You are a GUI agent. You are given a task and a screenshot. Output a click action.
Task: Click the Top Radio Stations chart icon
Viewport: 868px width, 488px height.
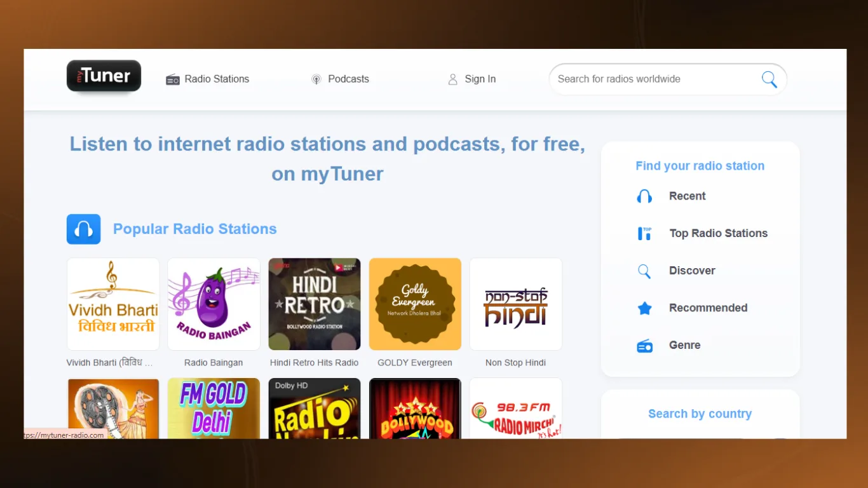coord(644,234)
